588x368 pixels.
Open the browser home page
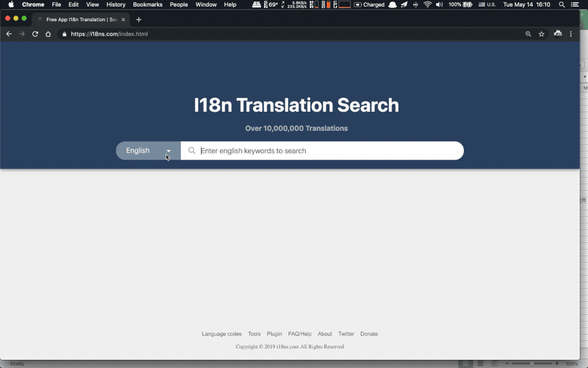[x=48, y=34]
